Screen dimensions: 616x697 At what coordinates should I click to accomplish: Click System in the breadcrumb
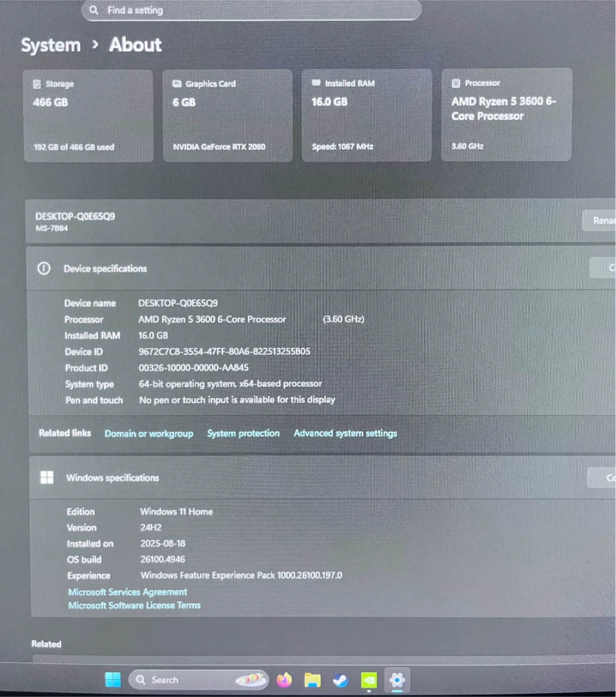pos(51,45)
